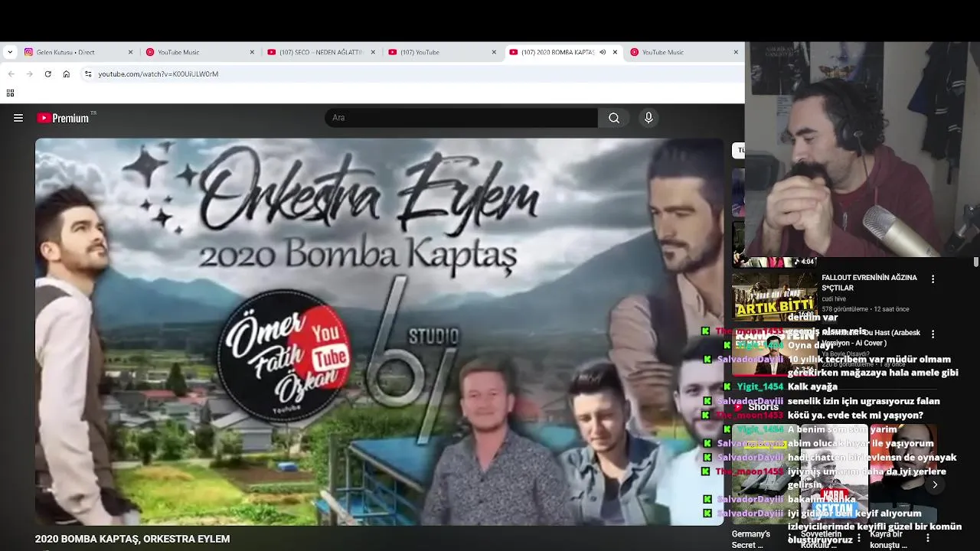Start voice search with the microphone

tap(648, 118)
